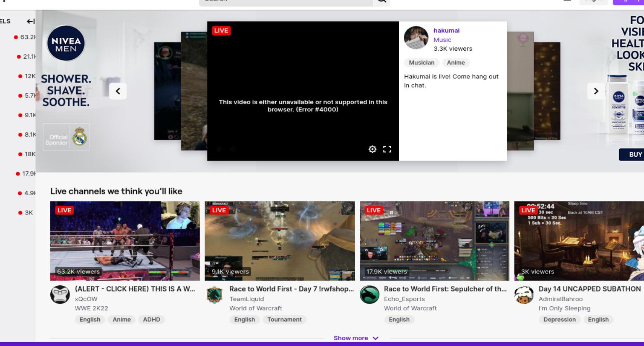
Task: Click the BUY button in the ad
Action: [632, 155]
